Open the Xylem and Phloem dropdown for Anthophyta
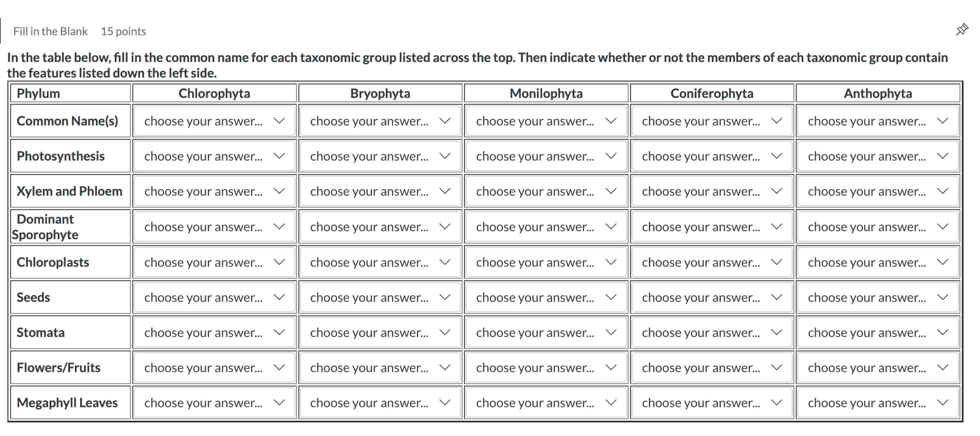This screenshot has width=980, height=436. coord(877,191)
